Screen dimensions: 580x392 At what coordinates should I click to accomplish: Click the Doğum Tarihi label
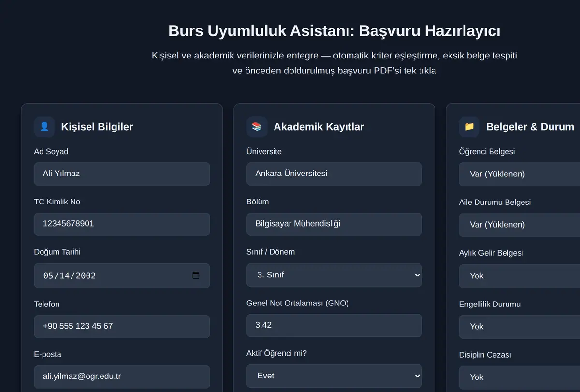tap(58, 252)
